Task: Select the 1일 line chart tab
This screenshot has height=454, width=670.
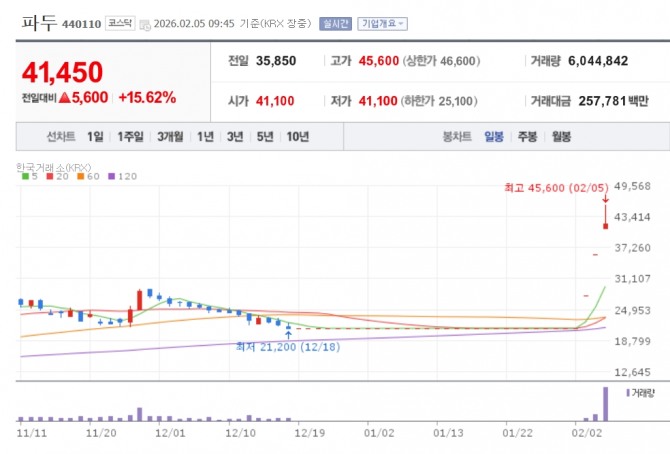Action: coord(95,137)
